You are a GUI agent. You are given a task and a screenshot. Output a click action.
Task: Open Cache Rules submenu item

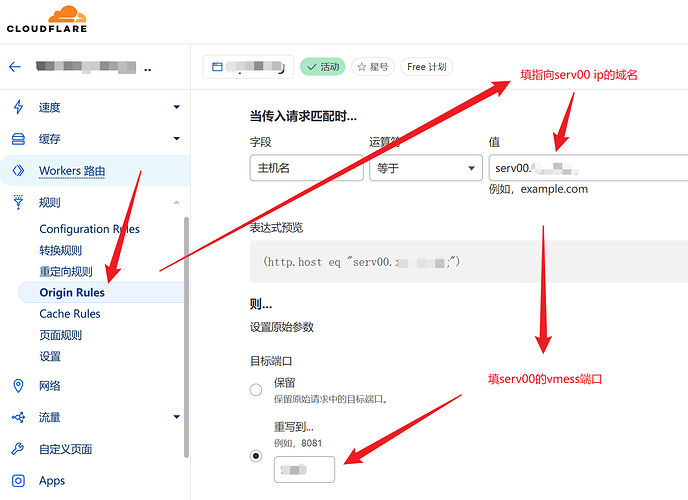click(x=70, y=314)
